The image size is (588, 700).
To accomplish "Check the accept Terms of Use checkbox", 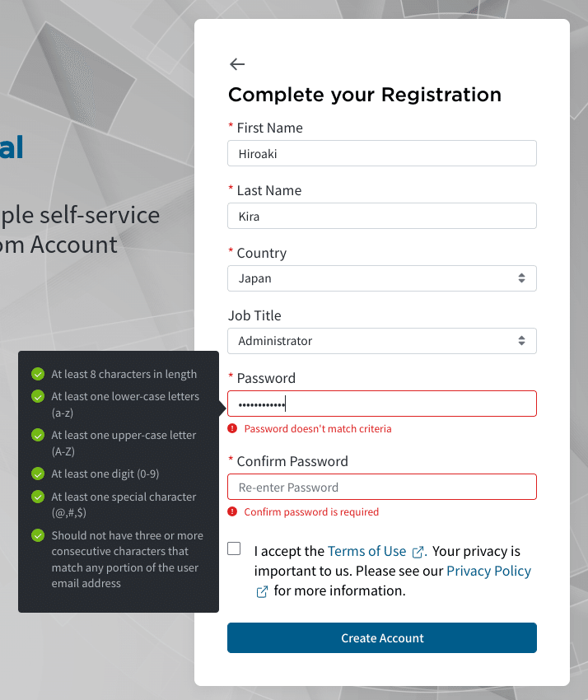I will (234, 548).
